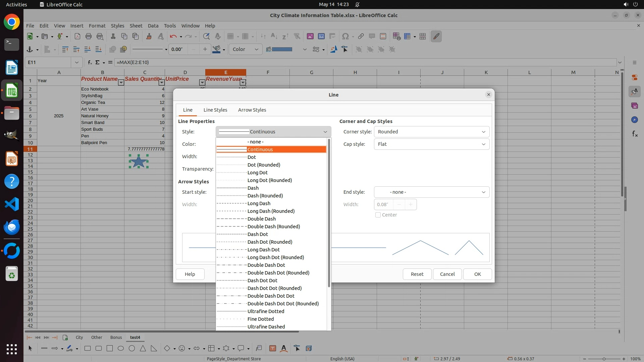Image resolution: width=644 pixels, height=362 pixels.
Task: Insert a text box from drawing toolbar
Action: point(273,349)
